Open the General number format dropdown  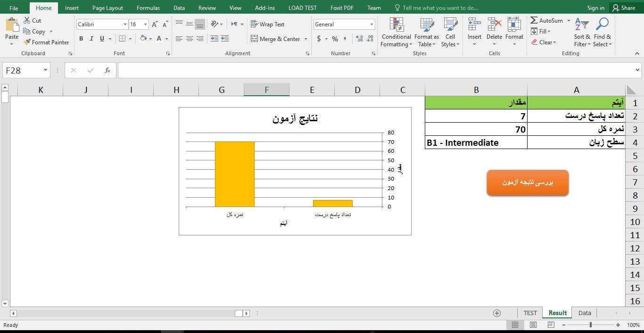click(372, 24)
